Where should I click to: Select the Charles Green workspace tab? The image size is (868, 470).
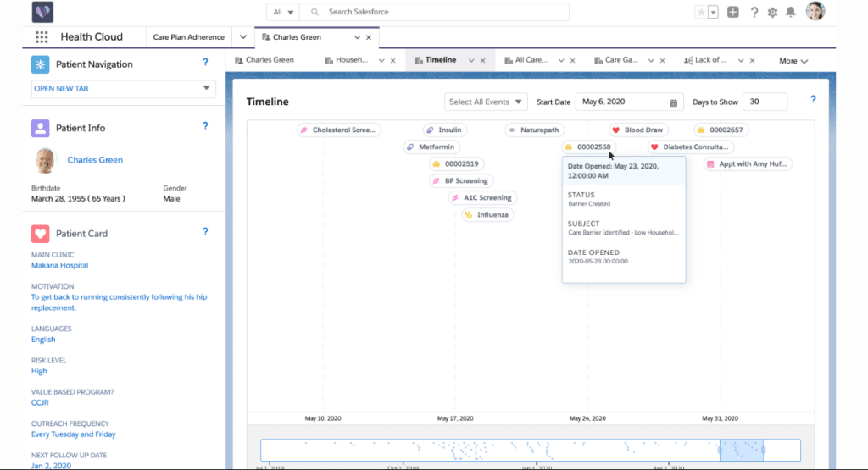[x=298, y=37]
